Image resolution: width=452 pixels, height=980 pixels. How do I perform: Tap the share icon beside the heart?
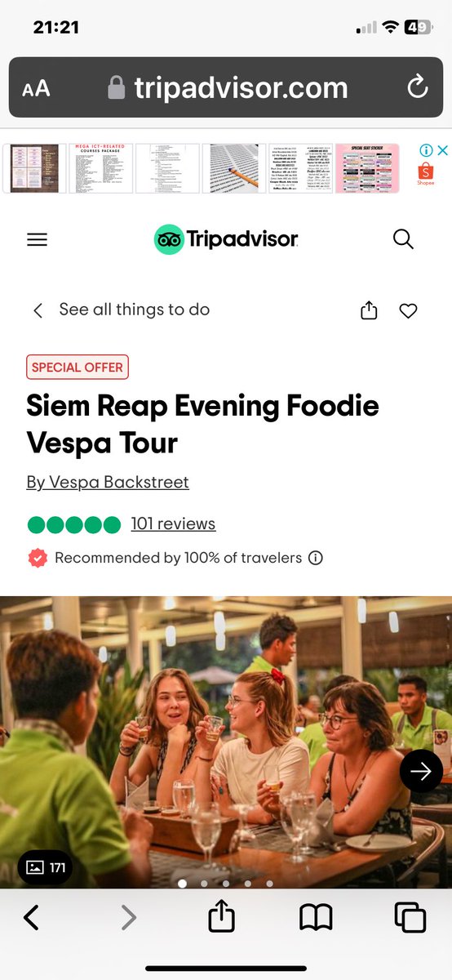tap(369, 310)
